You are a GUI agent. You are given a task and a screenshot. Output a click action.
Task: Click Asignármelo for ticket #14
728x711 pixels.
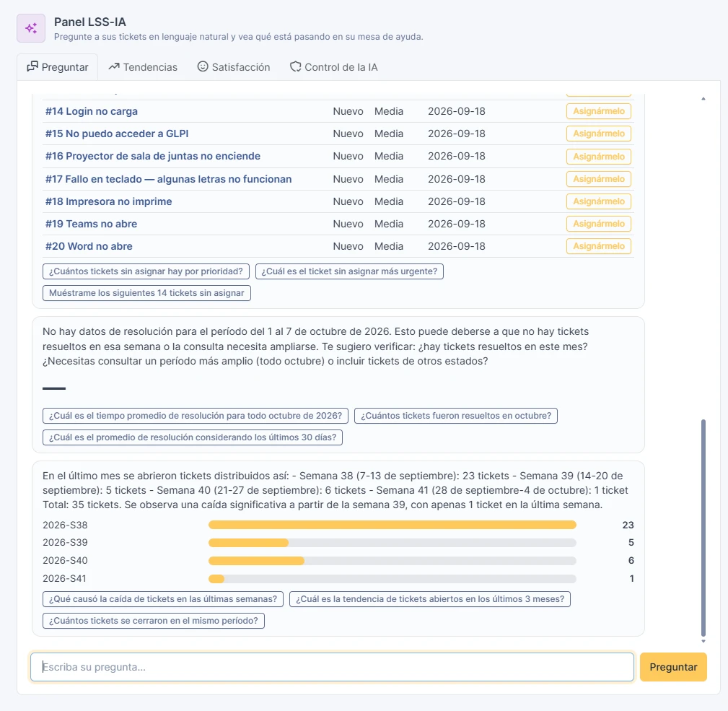coord(598,111)
